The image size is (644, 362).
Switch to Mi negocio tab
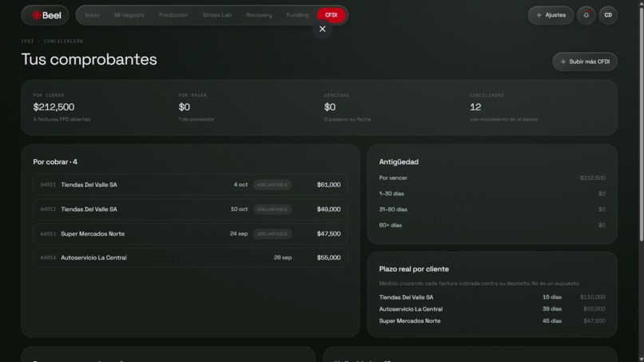pos(129,15)
